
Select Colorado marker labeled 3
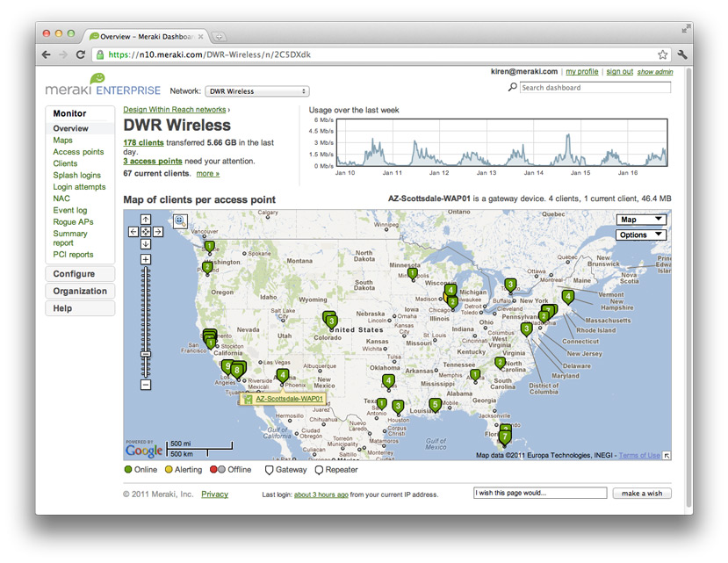331,321
